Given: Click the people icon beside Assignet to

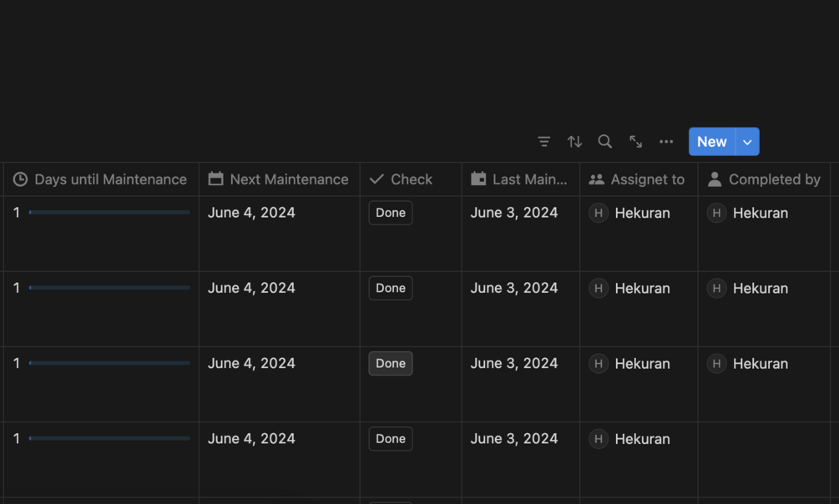Looking at the screenshot, I should click(596, 179).
